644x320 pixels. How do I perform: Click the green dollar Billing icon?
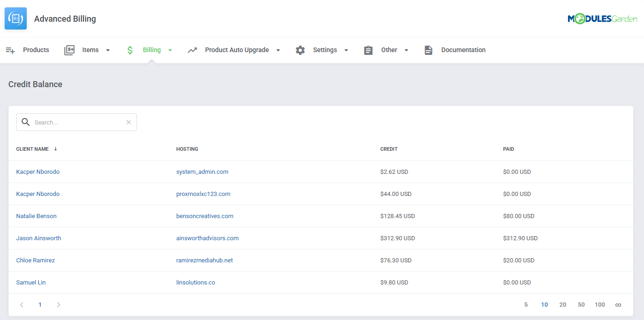130,50
